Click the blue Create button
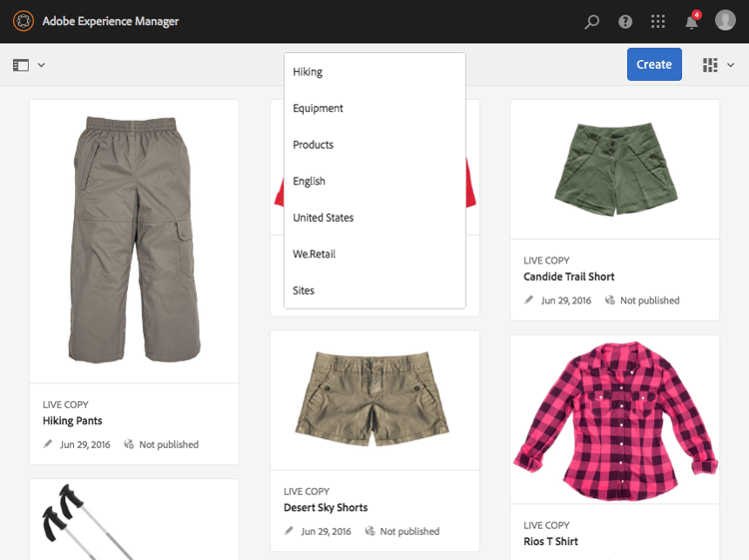Screen dimensions: 749x560 click(x=654, y=65)
